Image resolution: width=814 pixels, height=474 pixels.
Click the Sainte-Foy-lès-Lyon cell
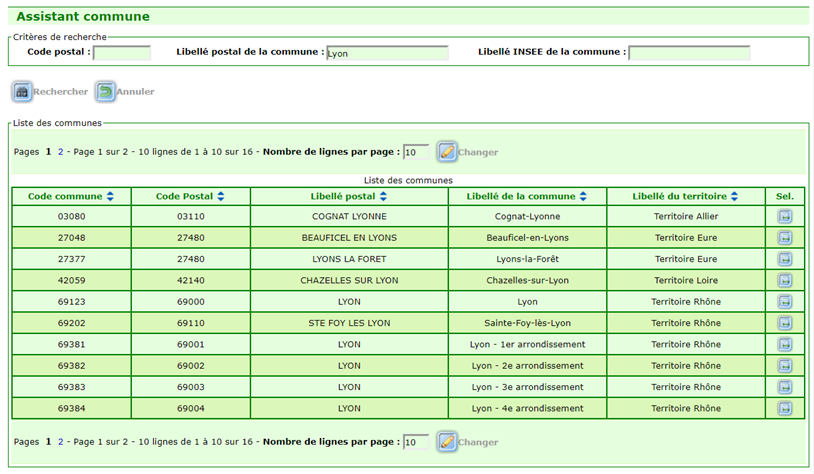[x=527, y=323]
